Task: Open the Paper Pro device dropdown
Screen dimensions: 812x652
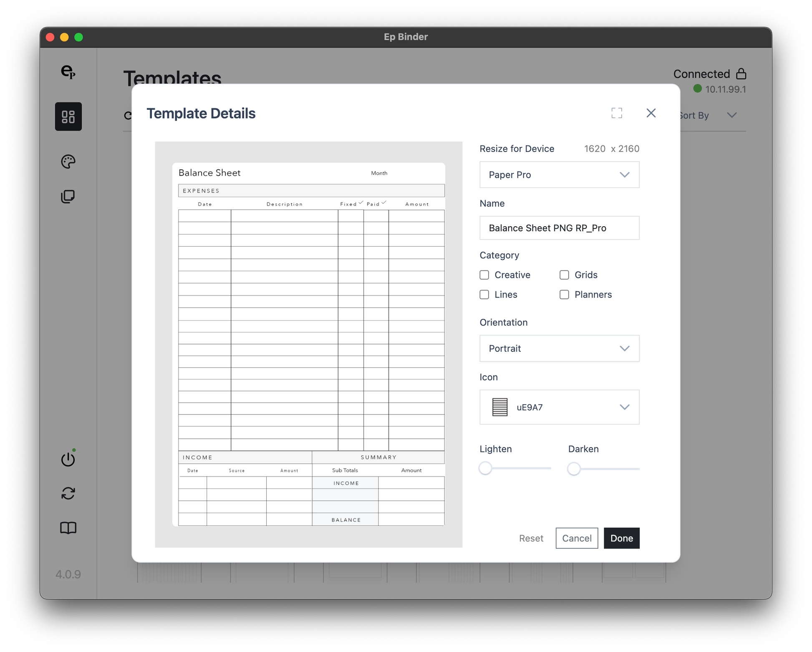Action: point(559,175)
